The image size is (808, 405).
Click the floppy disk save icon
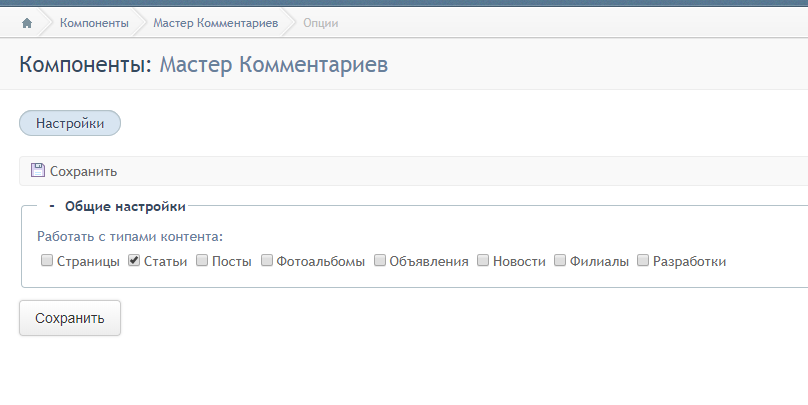coord(38,170)
